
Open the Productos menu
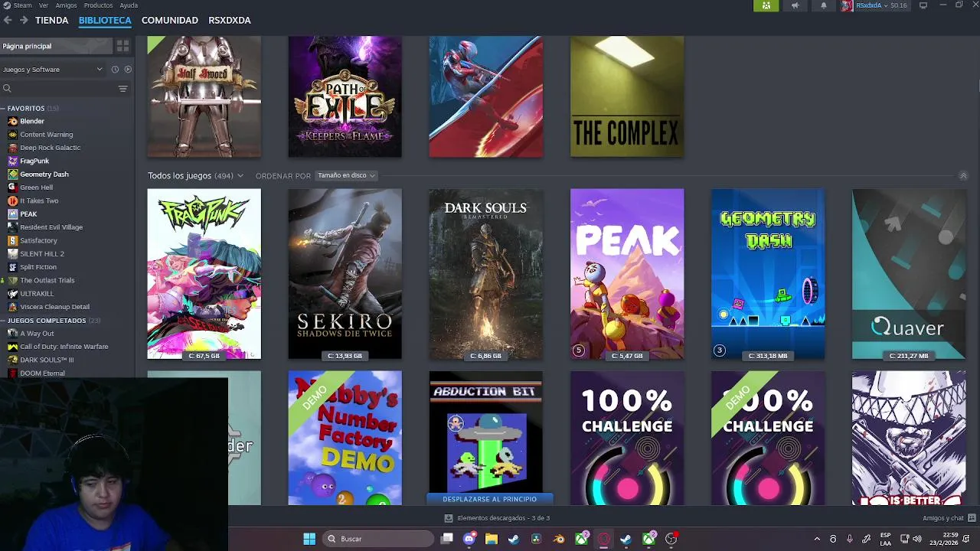(98, 5)
